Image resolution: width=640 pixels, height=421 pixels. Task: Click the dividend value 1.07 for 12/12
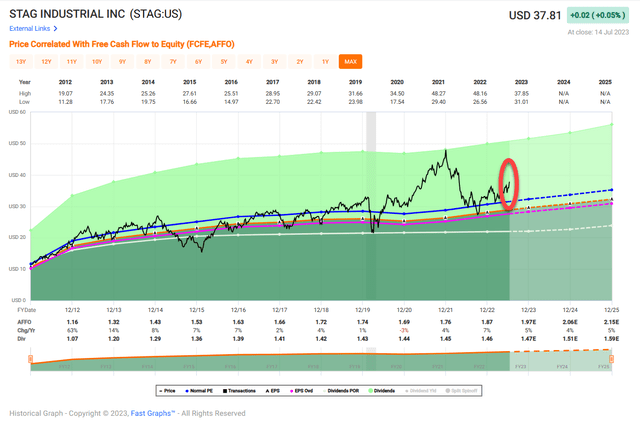72,339
